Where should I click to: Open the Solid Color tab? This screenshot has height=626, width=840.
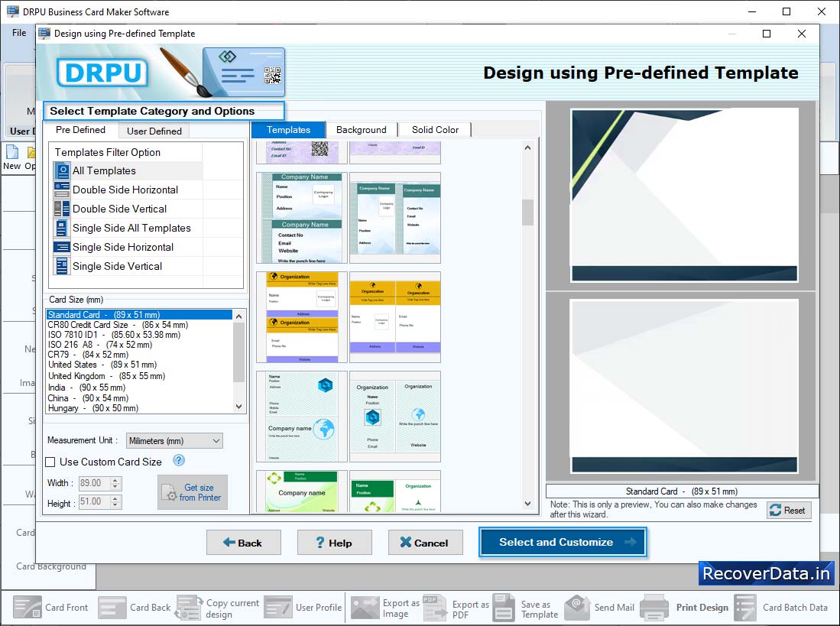point(435,130)
